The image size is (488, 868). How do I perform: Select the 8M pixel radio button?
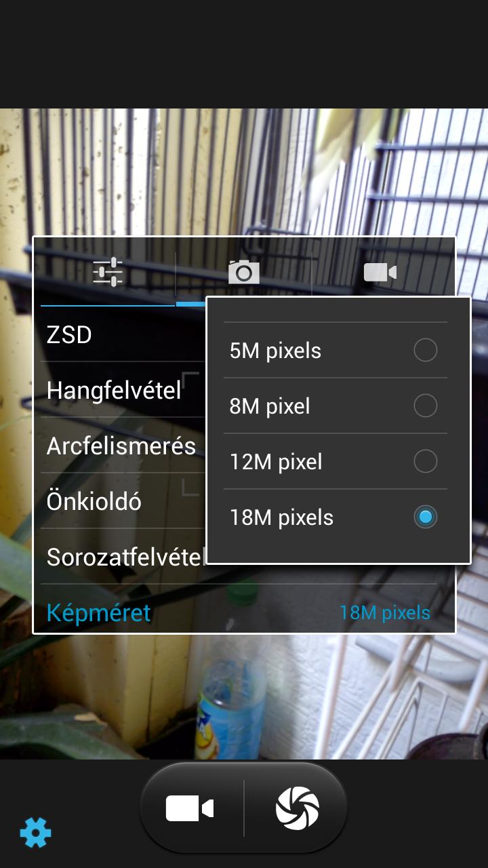pos(426,406)
